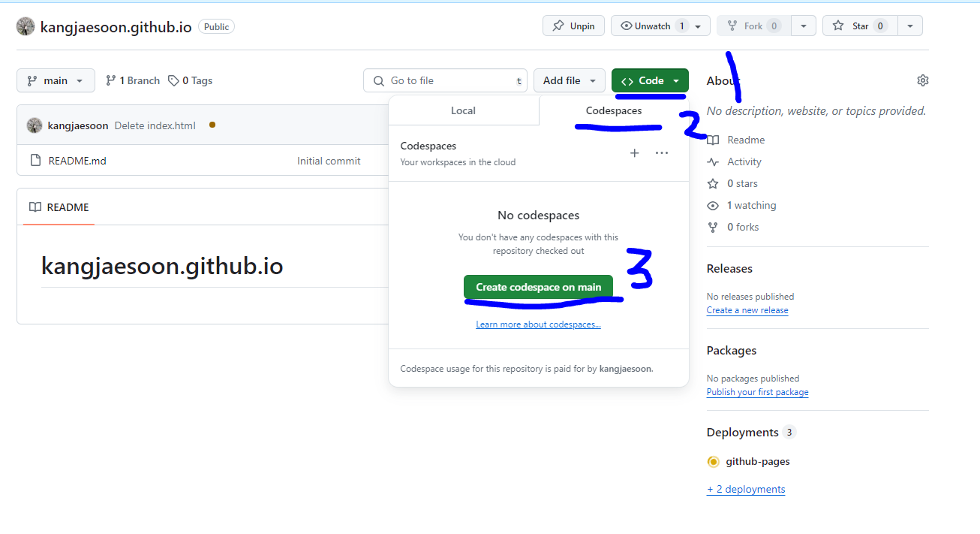The height and width of the screenshot is (534, 980).
Task: Click the Public visibility badge
Action: [216, 26]
